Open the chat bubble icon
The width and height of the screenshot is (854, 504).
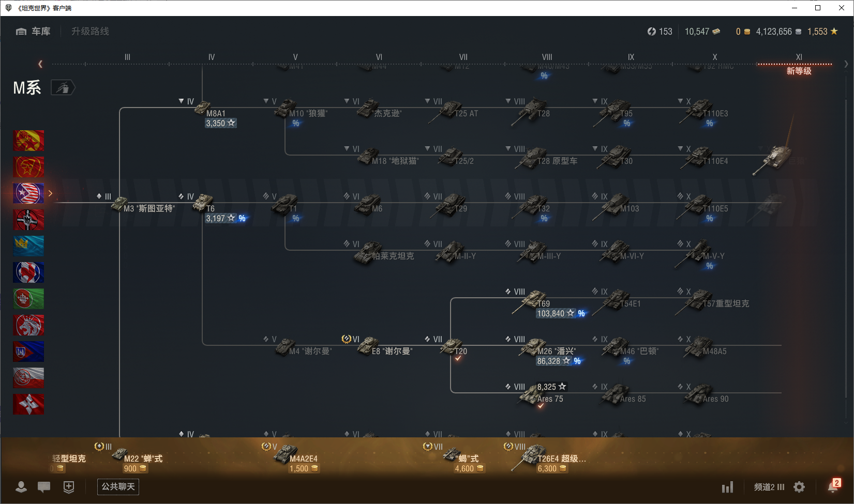click(44, 487)
